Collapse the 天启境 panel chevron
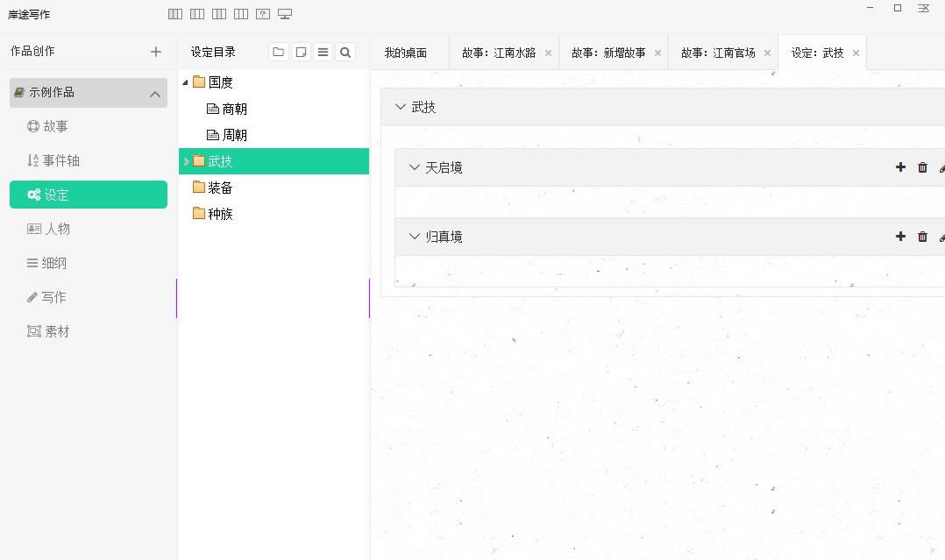The width and height of the screenshot is (945, 560). pos(415,167)
